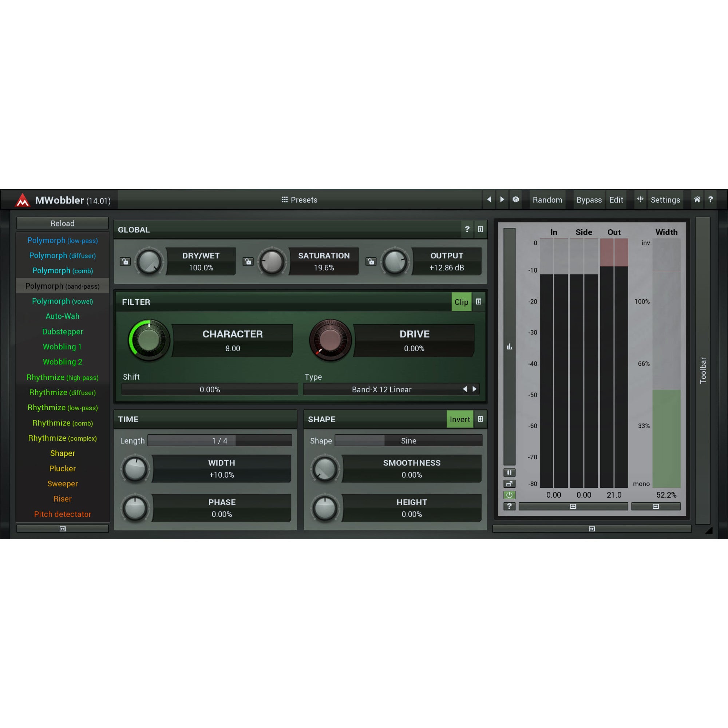Toggle the Dry/Wet lock icon
728x728 pixels.
(125, 261)
